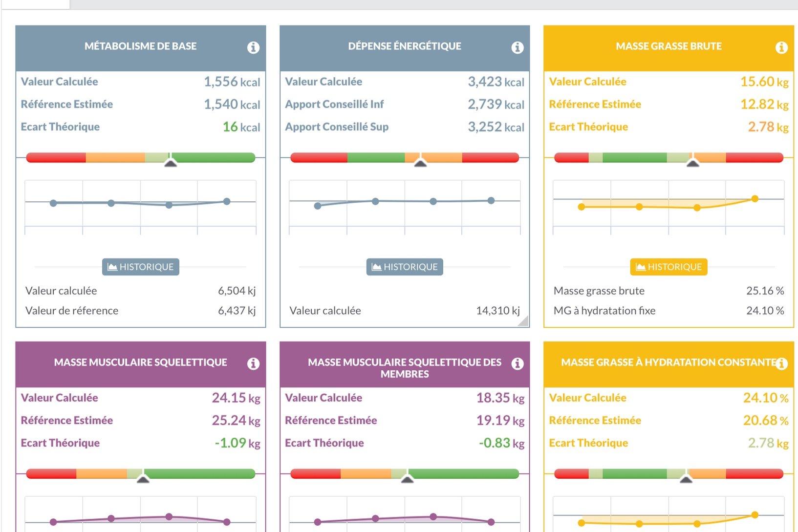Image resolution: width=798 pixels, height=532 pixels.
Task: Select the 24.15 kg calculated value
Action: pos(236,398)
